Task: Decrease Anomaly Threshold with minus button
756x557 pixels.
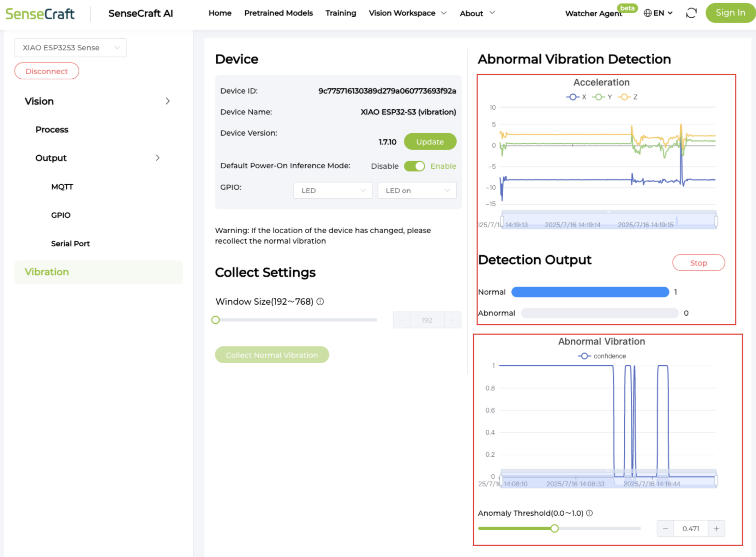Action: pos(665,528)
